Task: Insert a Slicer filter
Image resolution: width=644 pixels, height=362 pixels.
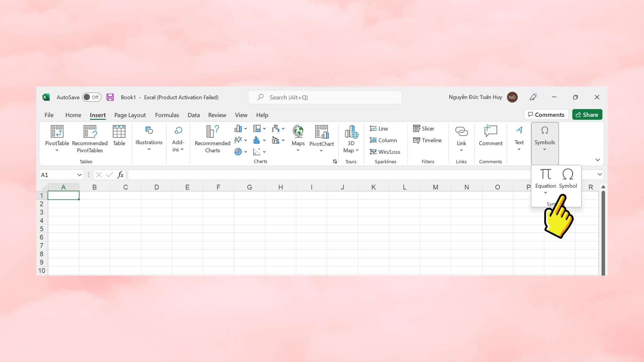Action: (x=424, y=129)
